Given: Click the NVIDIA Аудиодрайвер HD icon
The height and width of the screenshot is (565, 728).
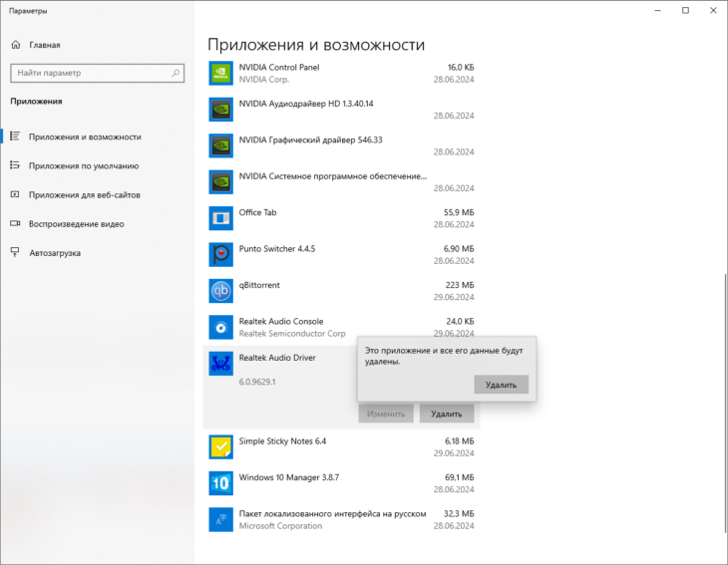Looking at the screenshot, I should tap(220, 110).
